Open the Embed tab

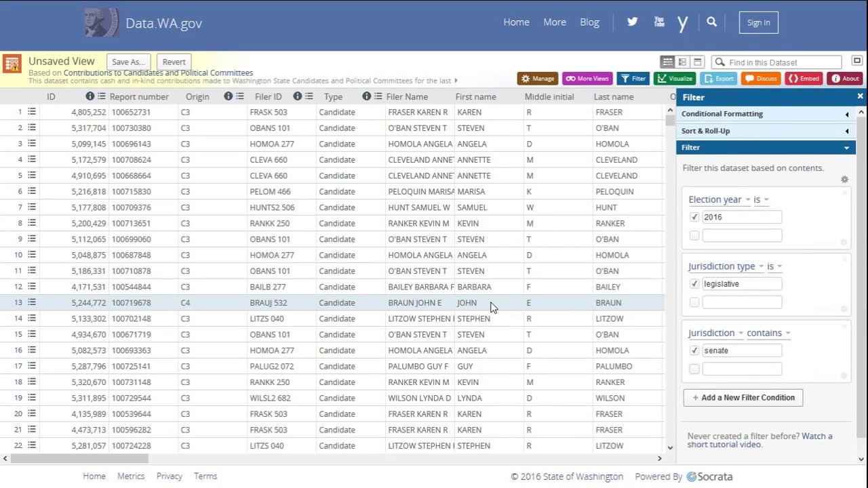tap(804, 79)
